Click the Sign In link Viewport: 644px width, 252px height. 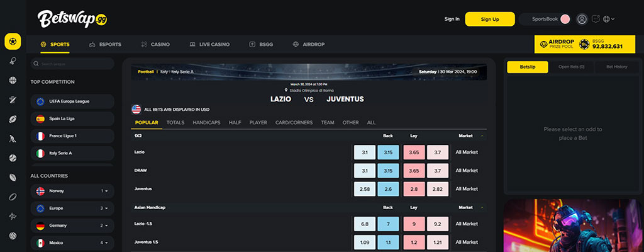point(452,19)
